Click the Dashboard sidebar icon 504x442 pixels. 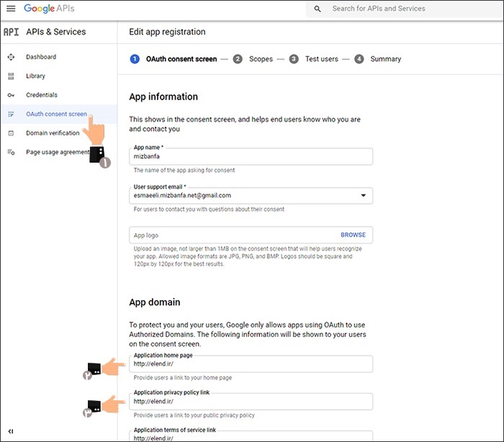pyautogui.click(x=11, y=57)
